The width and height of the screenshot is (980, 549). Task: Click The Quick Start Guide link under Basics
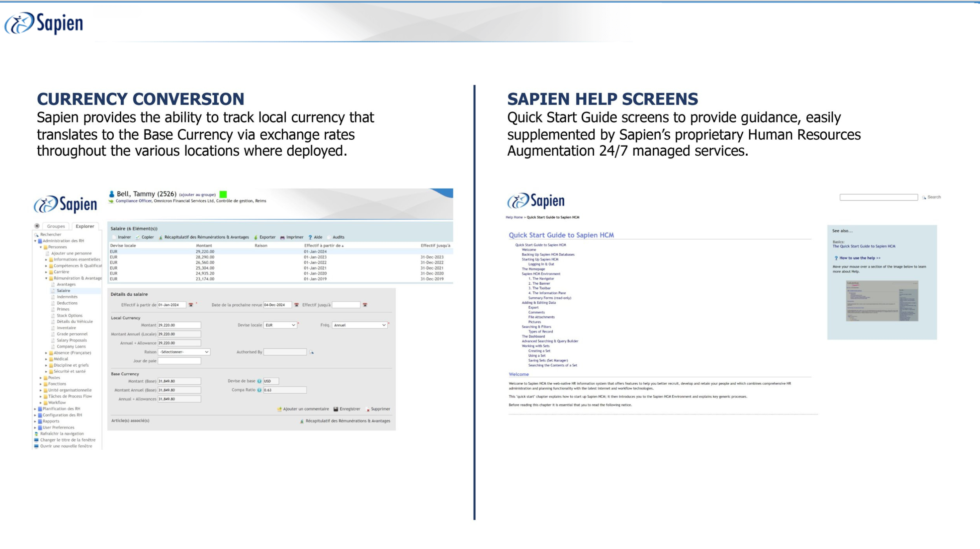[864, 246]
